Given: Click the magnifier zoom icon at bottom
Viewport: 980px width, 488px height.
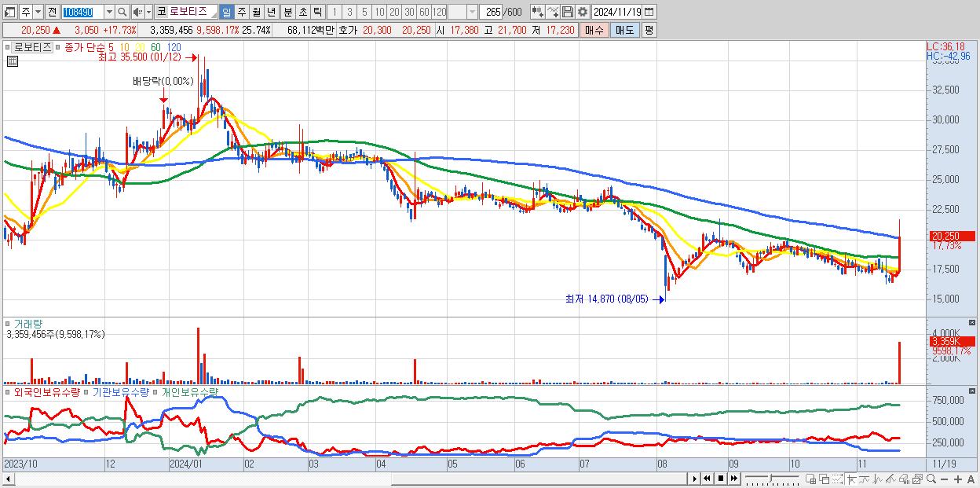Looking at the screenshot, I should (x=931, y=479).
